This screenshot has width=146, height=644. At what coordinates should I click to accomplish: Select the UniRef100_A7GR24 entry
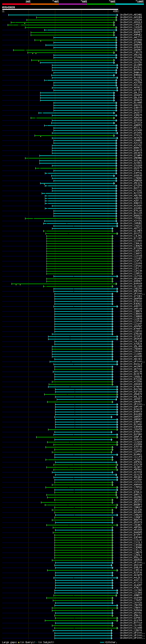(131, 344)
